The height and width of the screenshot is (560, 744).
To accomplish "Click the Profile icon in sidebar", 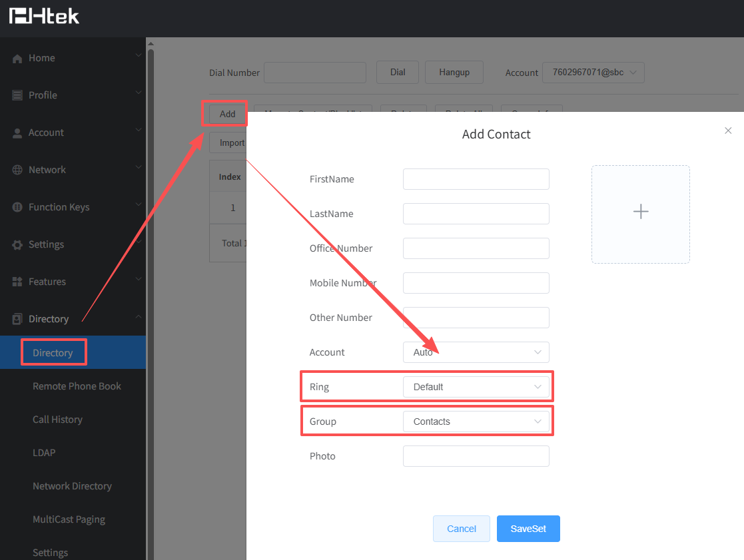I will [x=17, y=96].
